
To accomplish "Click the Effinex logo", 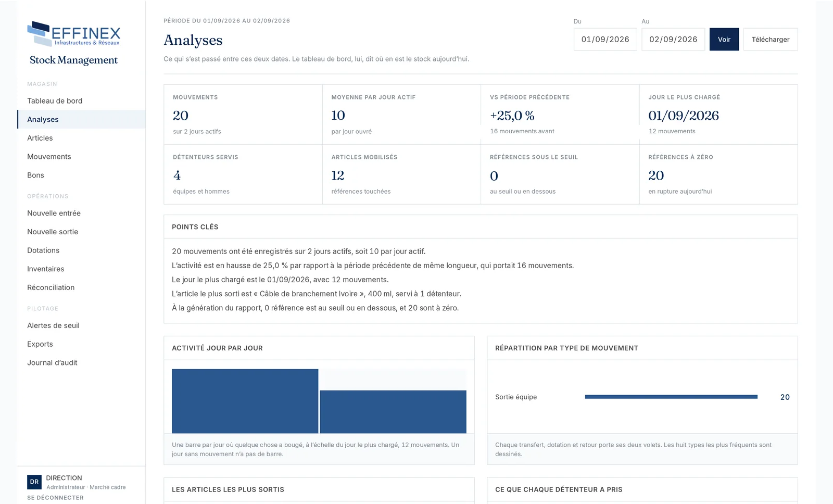I will coord(74,33).
